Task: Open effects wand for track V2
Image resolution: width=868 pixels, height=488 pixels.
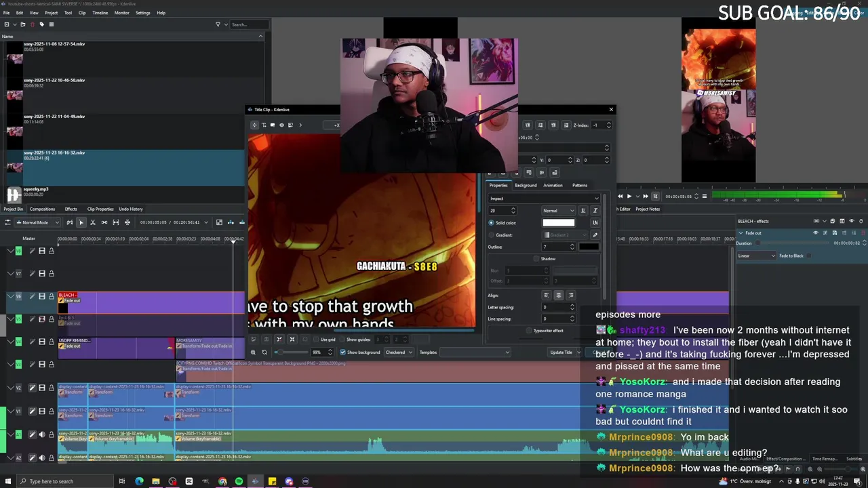Action: 32,388
